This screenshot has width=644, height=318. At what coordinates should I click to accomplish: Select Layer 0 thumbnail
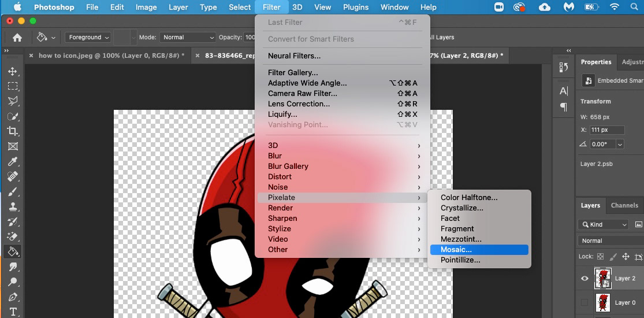602,303
